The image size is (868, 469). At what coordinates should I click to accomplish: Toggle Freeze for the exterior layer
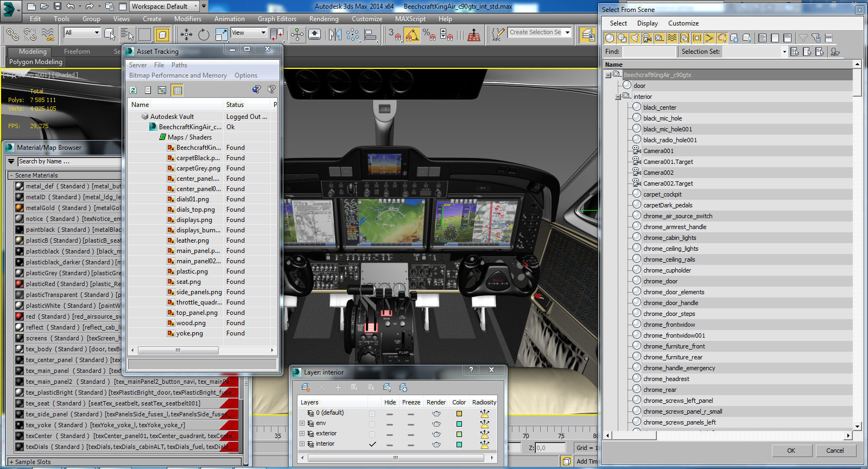(x=411, y=434)
